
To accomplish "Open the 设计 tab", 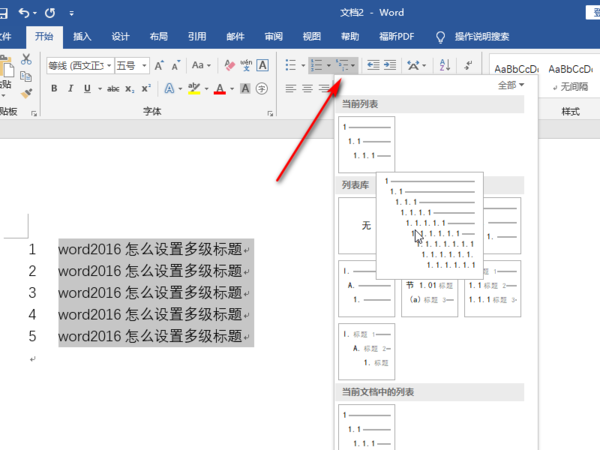I will (x=121, y=37).
